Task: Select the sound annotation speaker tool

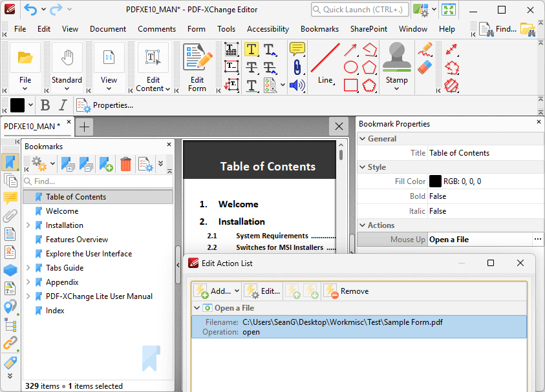Action: (297, 85)
